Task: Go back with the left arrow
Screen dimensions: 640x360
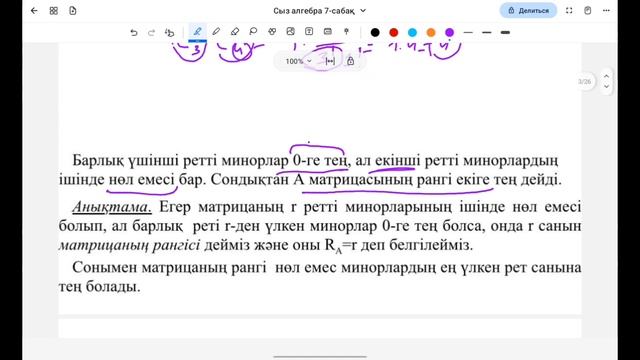Action: pos(34,11)
